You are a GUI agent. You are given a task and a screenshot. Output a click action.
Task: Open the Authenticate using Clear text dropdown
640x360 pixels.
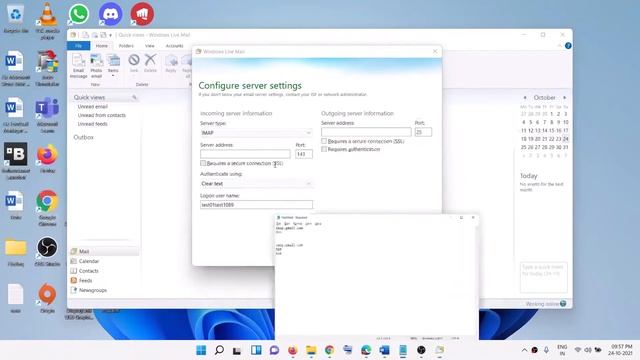pyautogui.click(x=256, y=184)
